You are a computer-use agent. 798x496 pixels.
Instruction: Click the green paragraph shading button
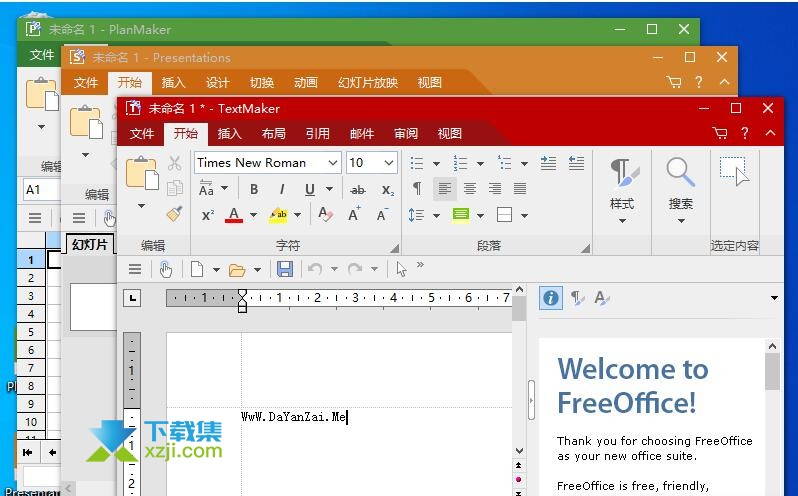[461, 215]
